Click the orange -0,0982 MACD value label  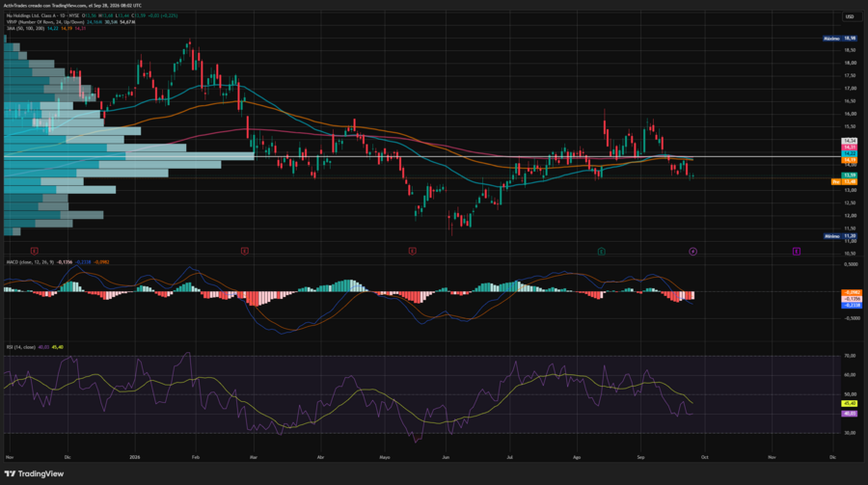(x=852, y=292)
